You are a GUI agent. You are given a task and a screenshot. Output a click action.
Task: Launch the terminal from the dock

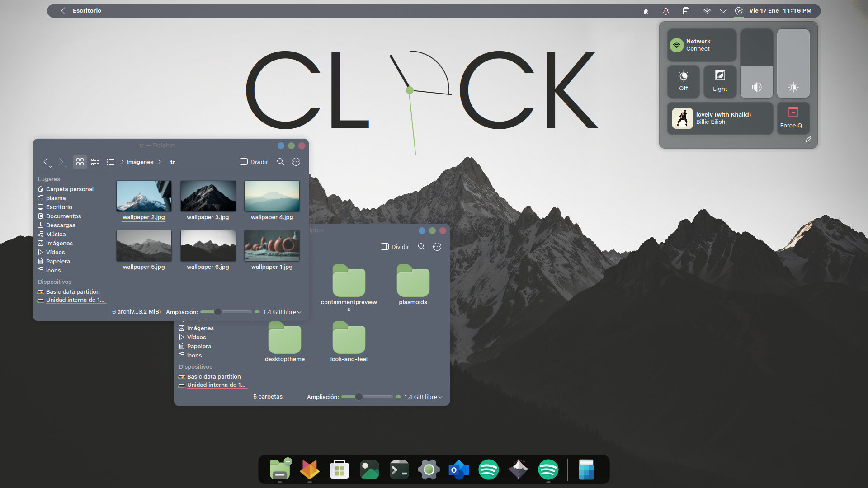click(399, 470)
